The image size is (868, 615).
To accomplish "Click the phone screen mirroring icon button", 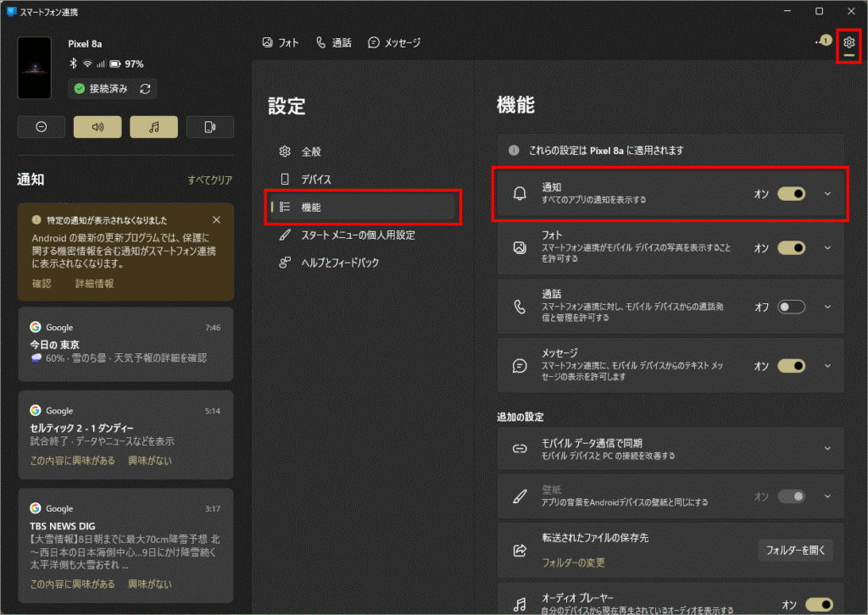I will 209,127.
